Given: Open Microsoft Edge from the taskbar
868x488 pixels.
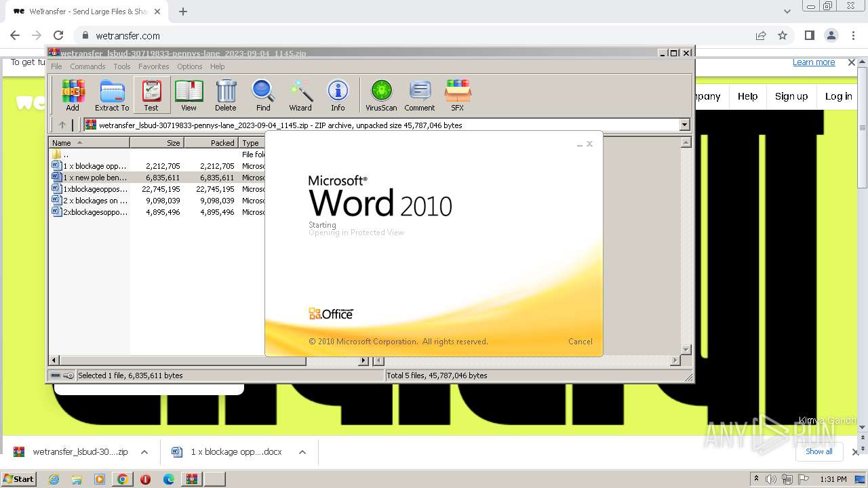Looking at the screenshot, I should pyautogui.click(x=169, y=479).
